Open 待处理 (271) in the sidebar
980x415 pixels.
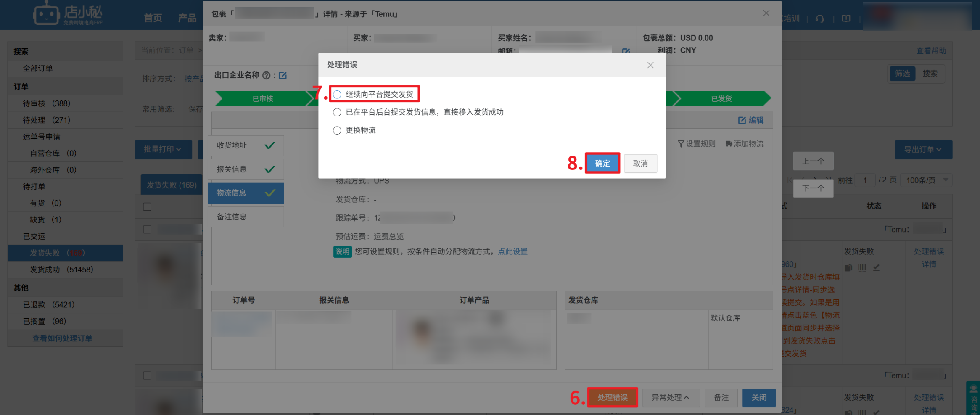point(65,120)
